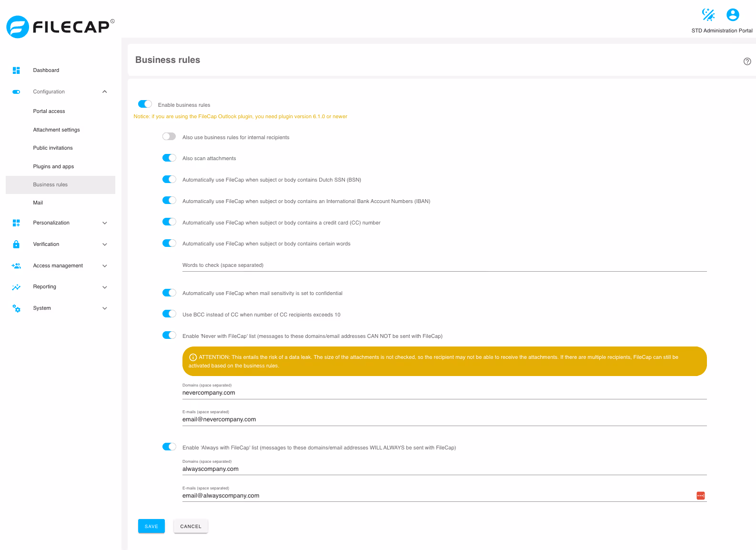Viewport: 756px width, 550px height.
Task: Click the Words to check input field
Action: (444, 265)
